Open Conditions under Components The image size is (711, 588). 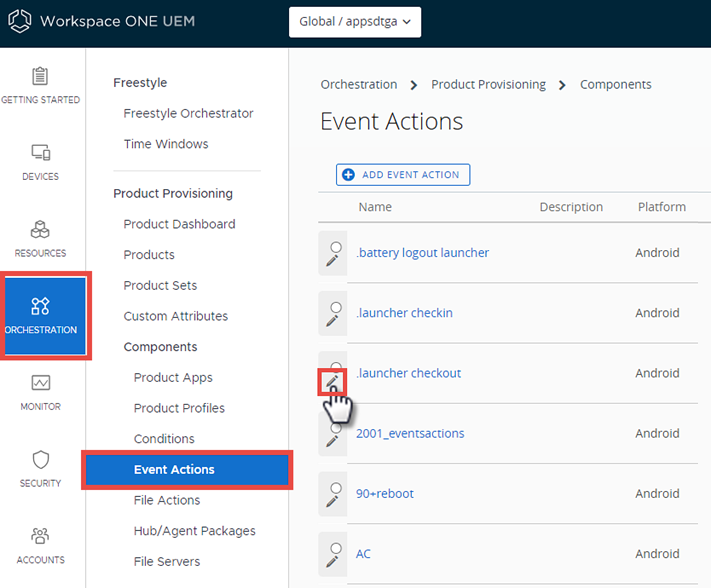[x=164, y=439]
